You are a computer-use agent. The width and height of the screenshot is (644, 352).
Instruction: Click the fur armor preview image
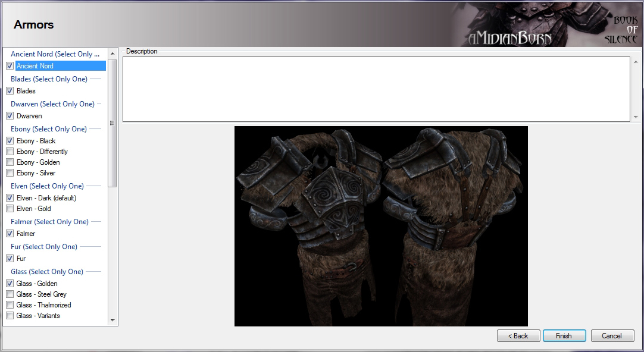[381, 226]
